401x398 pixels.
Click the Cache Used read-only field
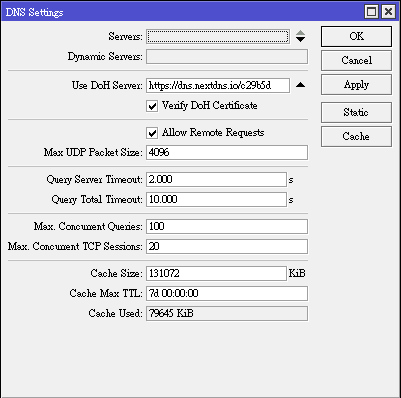(227, 313)
